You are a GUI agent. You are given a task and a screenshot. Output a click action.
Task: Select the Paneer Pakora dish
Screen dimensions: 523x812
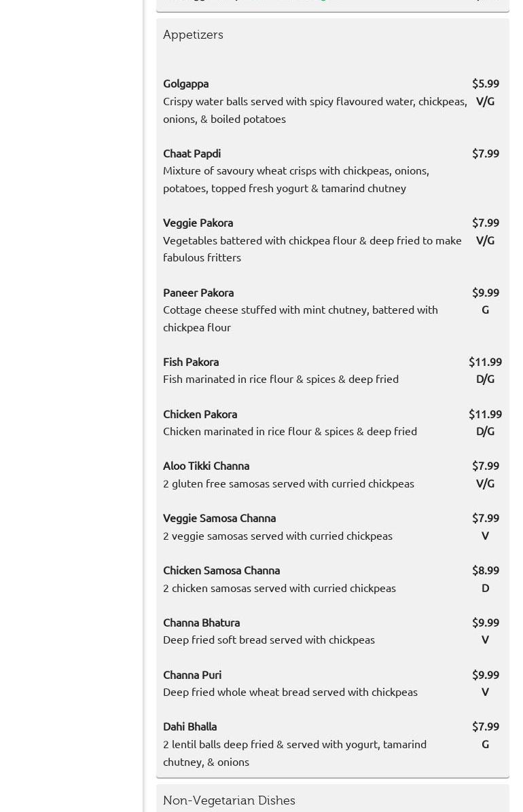pos(198,293)
